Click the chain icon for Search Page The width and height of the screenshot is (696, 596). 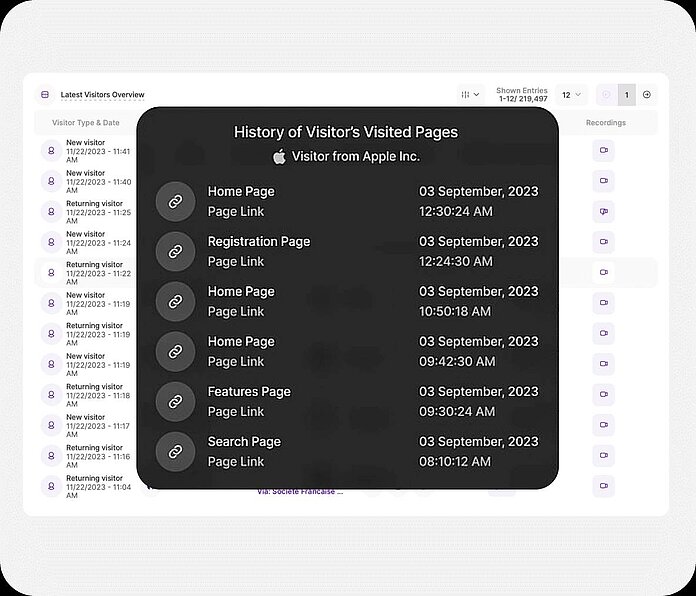[x=175, y=451]
